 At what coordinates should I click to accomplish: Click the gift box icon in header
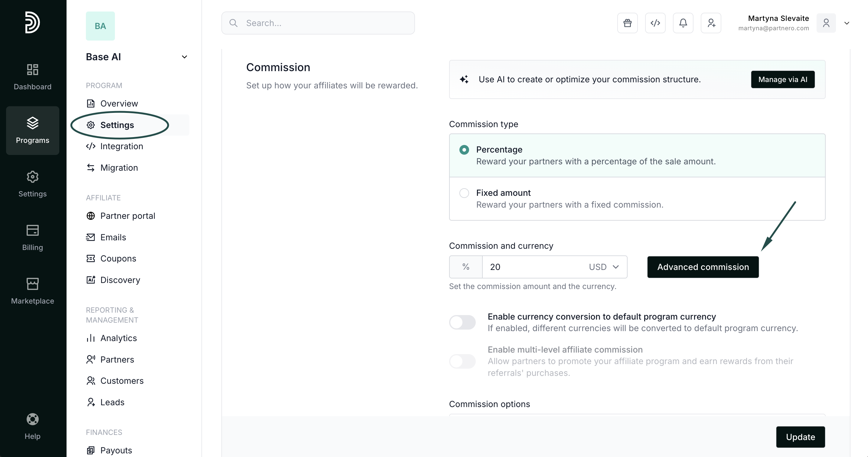pyautogui.click(x=627, y=23)
